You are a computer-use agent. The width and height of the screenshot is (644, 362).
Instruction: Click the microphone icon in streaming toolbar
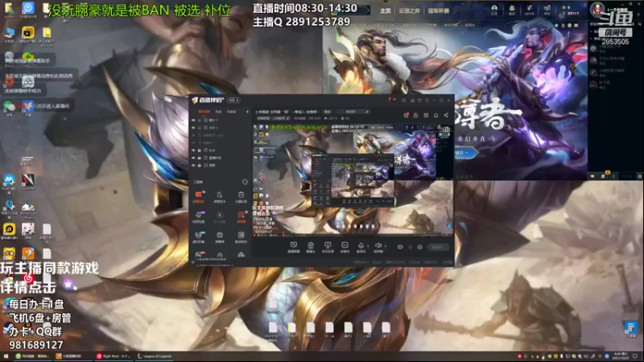[x=361, y=245]
